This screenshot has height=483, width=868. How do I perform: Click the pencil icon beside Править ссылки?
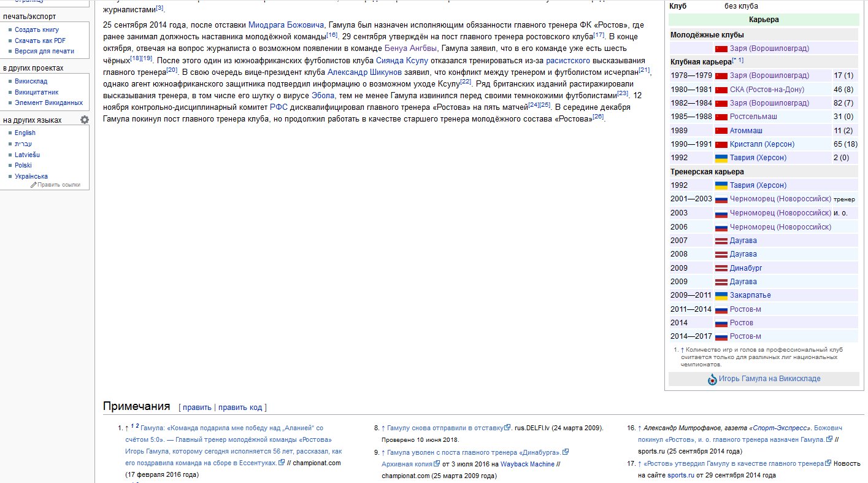pos(34,185)
